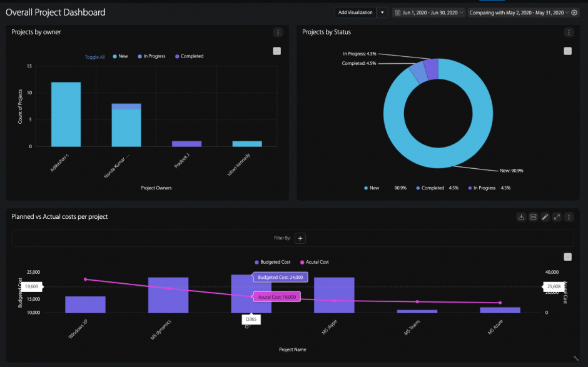Viewport: 588px width, 367px height.
Task: Download the Planned vs Actual costs chart
Action: 521,217
